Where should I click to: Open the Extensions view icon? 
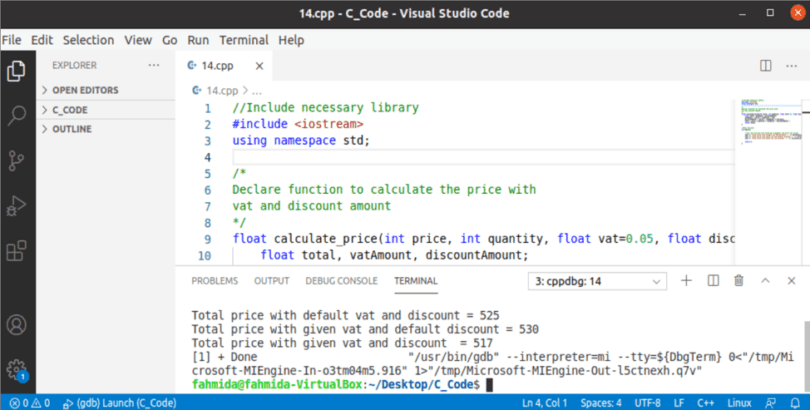[x=16, y=250]
